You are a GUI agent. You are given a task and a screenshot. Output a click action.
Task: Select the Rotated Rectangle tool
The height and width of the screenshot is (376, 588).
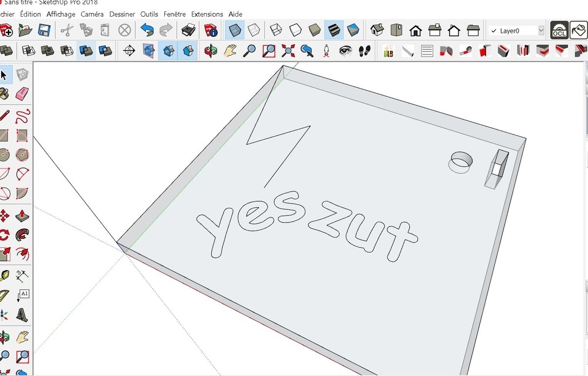[x=22, y=135]
